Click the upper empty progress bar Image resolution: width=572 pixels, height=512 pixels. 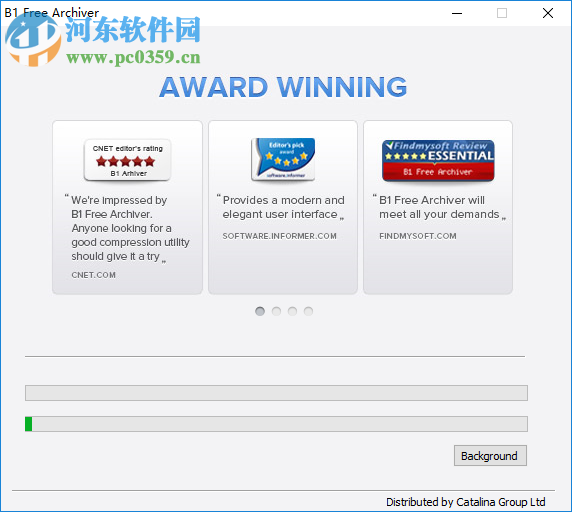tap(276, 393)
